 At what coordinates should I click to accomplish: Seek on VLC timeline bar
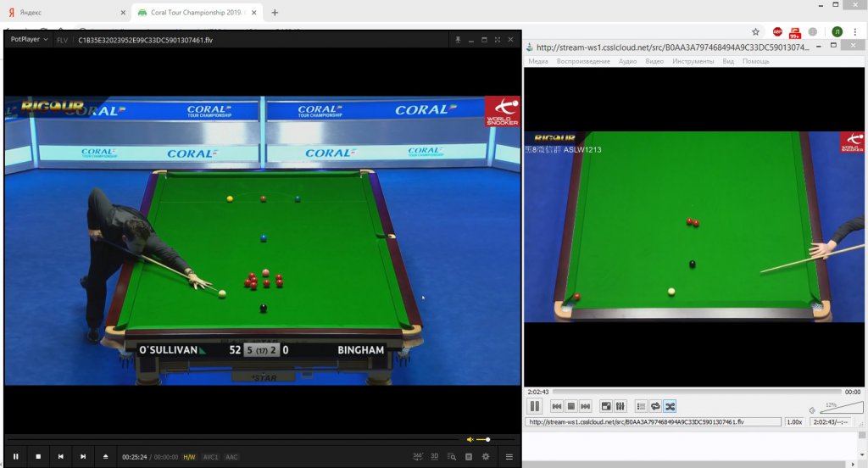click(696, 392)
